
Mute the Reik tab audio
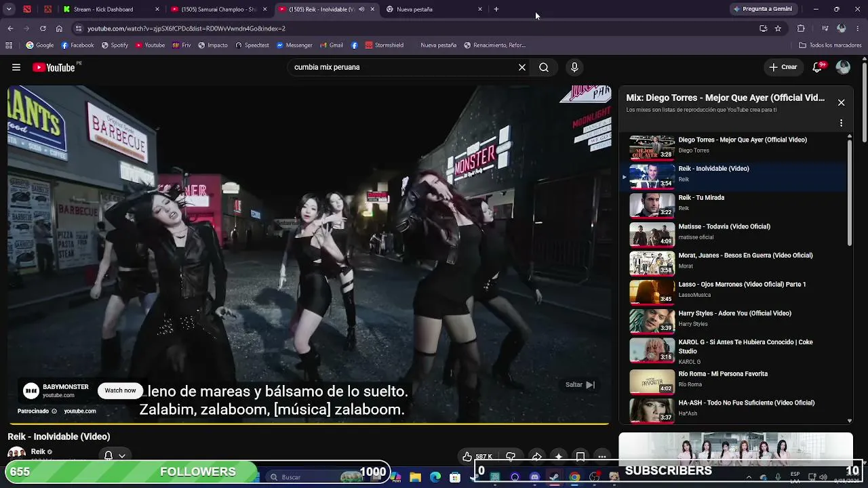(x=361, y=9)
